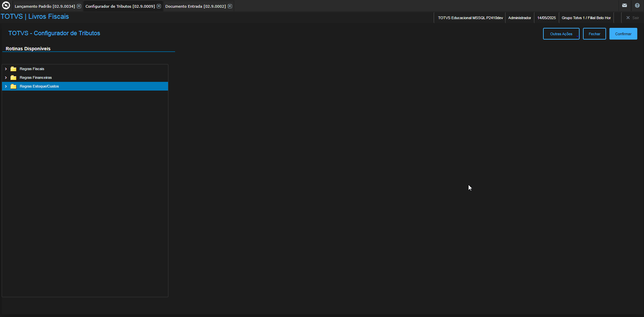Click the Confirmar button
The image size is (644, 317).
623,34
